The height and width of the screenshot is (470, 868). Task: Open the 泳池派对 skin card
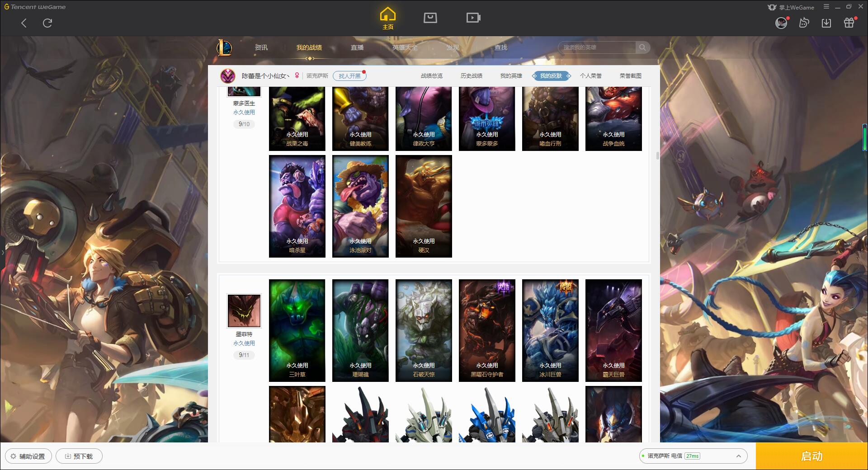click(x=360, y=207)
